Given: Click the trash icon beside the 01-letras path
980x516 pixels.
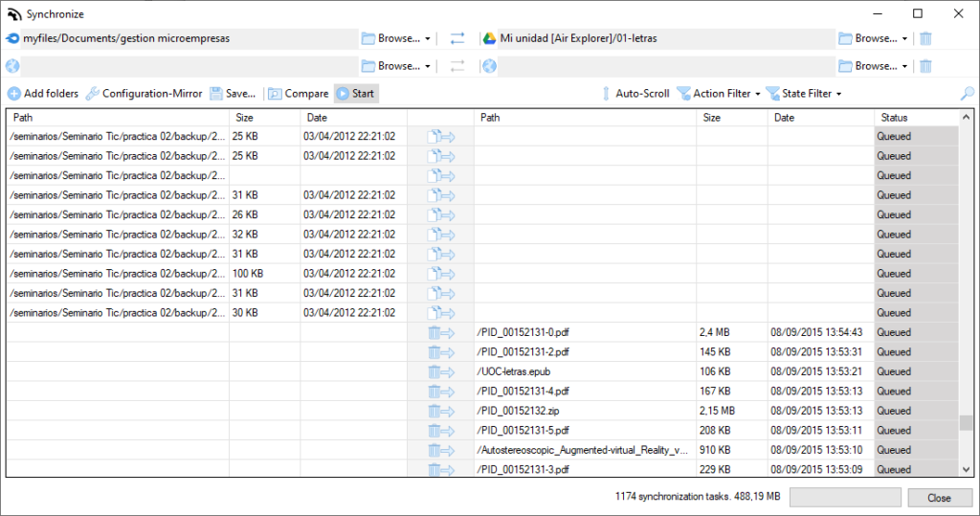Looking at the screenshot, I should tap(925, 38).
